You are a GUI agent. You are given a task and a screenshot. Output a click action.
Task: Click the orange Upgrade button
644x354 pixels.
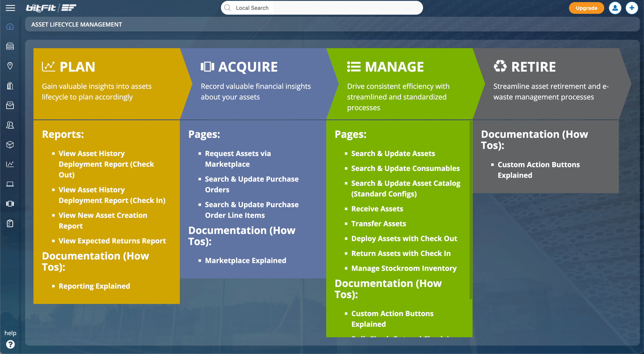(586, 8)
